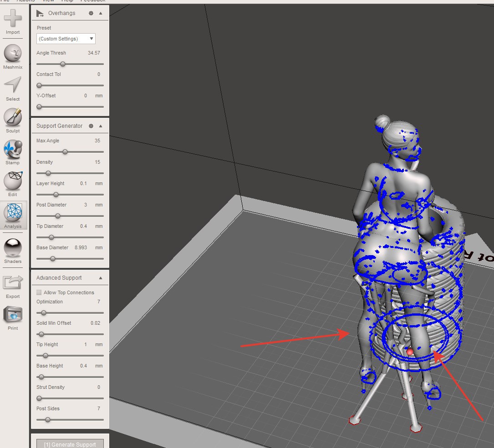Open Overhangs panel gear settings
The width and height of the screenshot is (494, 448).
pos(91,13)
